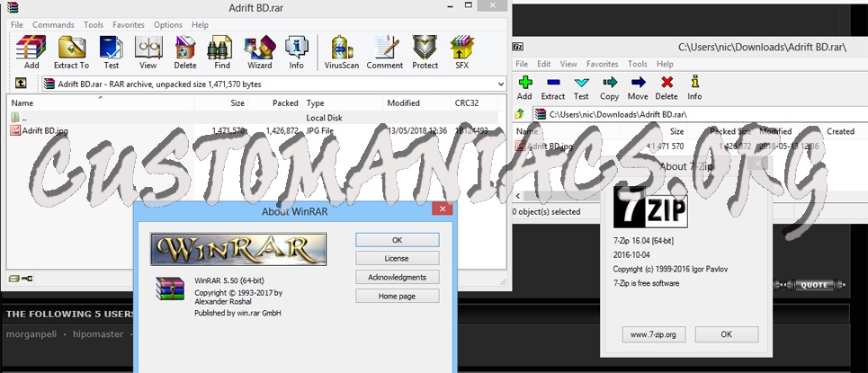868x373 pixels.
Task: Sort WinRAR list by Name column
Action: (x=100, y=103)
